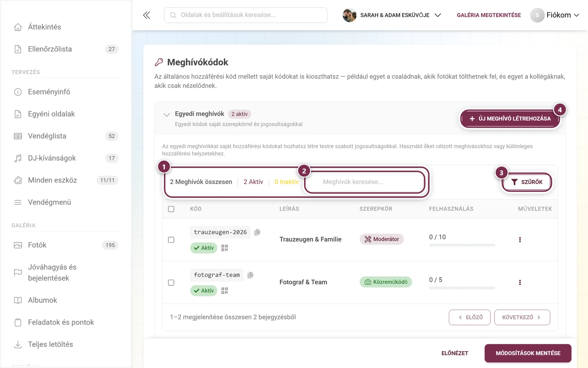Copy the fotograf-team code
The image size is (588, 368).
pyautogui.click(x=250, y=275)
